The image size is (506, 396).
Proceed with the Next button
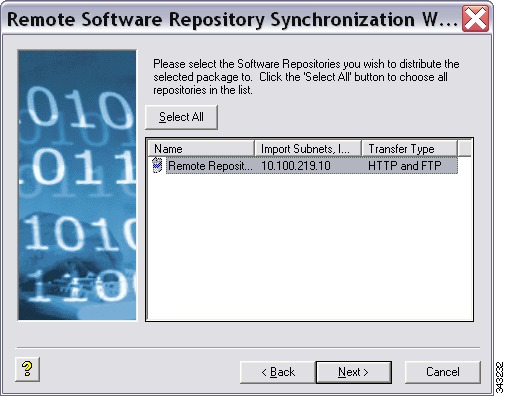(354, 372)
